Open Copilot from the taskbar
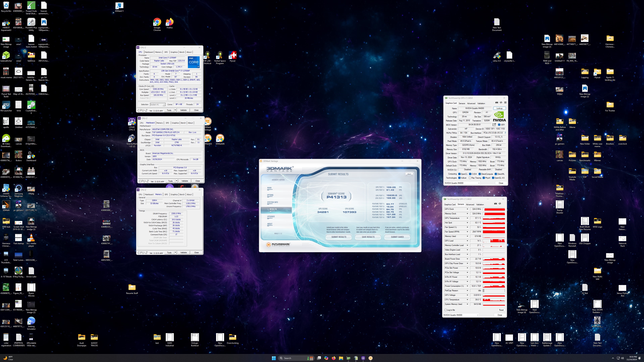The image size is (644, 362). coord(326,358)
